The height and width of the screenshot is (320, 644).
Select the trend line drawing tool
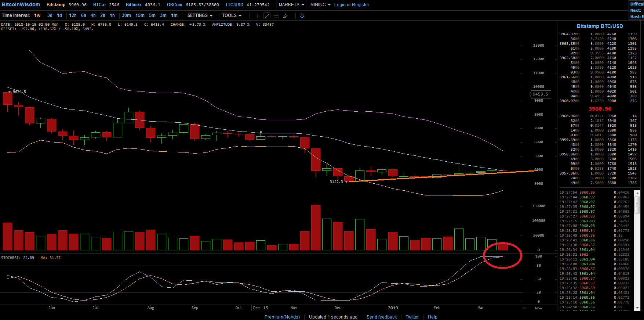point(267,16)
